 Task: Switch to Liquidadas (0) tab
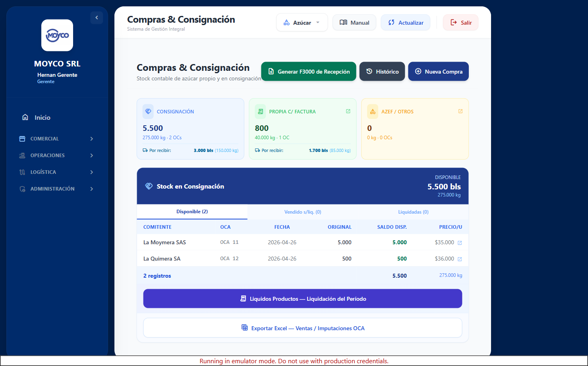click(413, 212)
